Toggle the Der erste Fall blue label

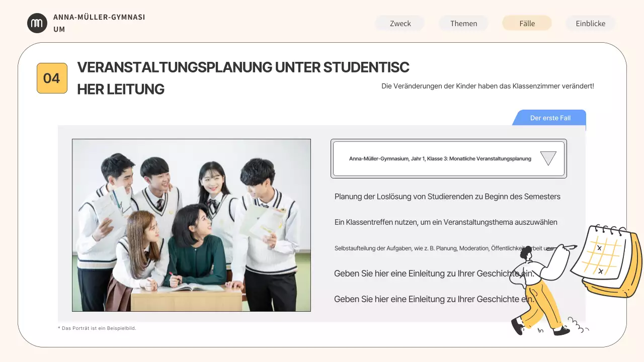550,118
